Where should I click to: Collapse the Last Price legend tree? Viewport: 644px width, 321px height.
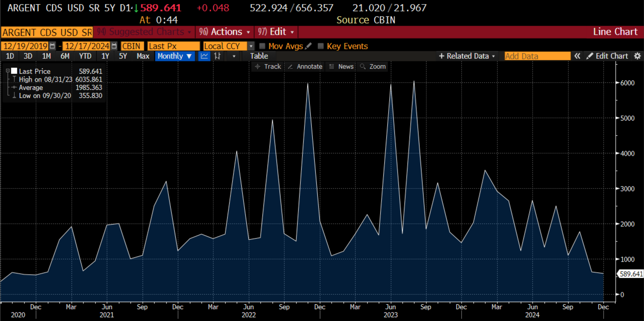click(7, 71)
